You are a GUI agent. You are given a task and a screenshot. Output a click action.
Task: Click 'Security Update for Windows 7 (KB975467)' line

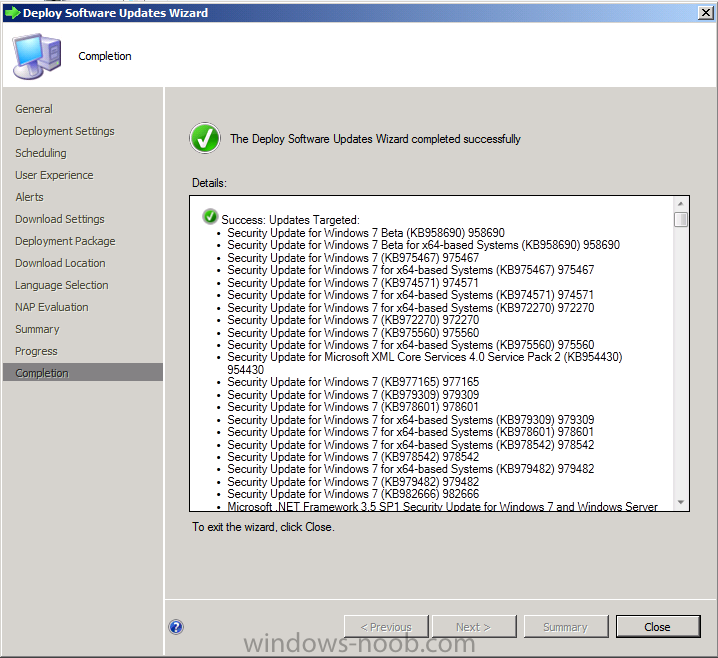353,258
